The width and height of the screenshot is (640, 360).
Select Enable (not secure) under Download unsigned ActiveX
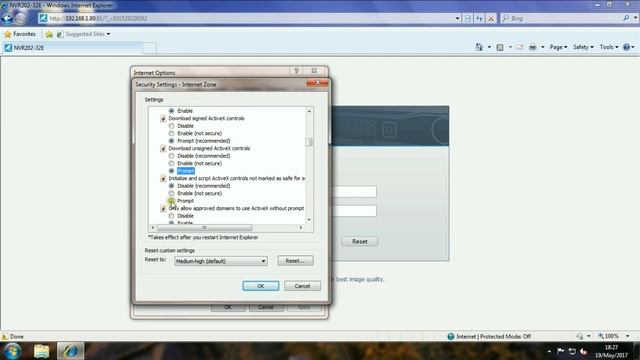tap(171, 163)
